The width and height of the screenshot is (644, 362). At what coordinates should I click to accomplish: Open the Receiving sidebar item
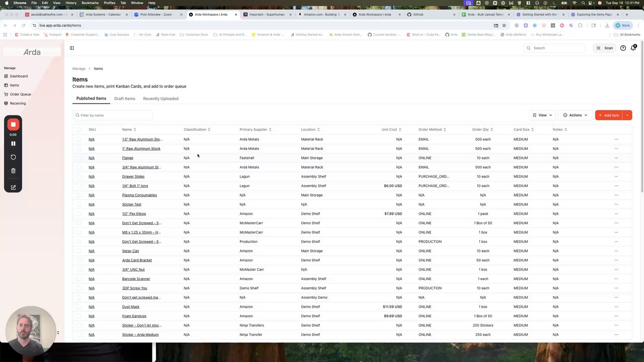pyautogui.click(x=18, y=104)
